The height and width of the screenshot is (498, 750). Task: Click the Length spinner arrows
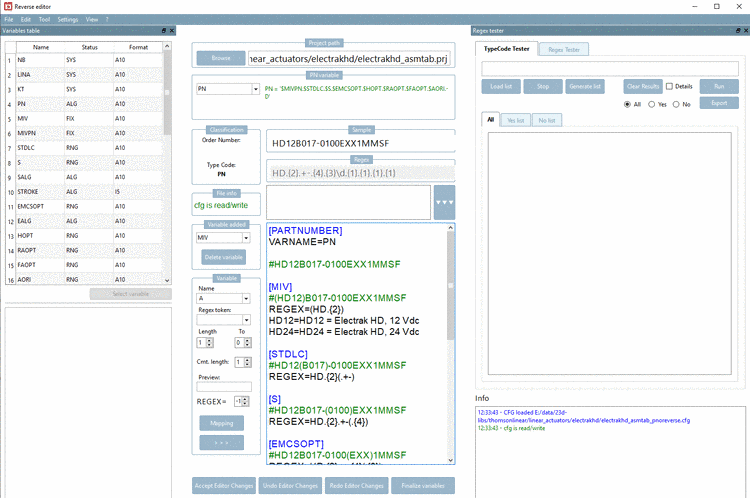[210, 343]
